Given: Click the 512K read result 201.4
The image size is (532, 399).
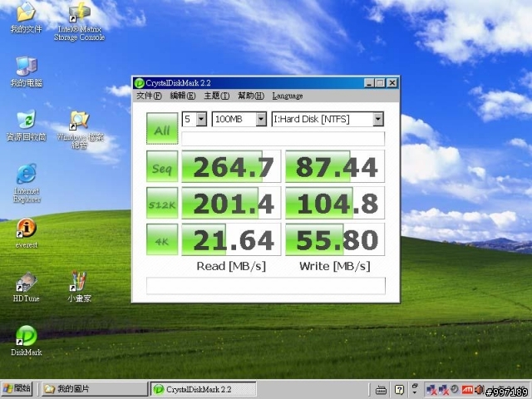Looking at the screenshot, I should (x=231, y=203).
